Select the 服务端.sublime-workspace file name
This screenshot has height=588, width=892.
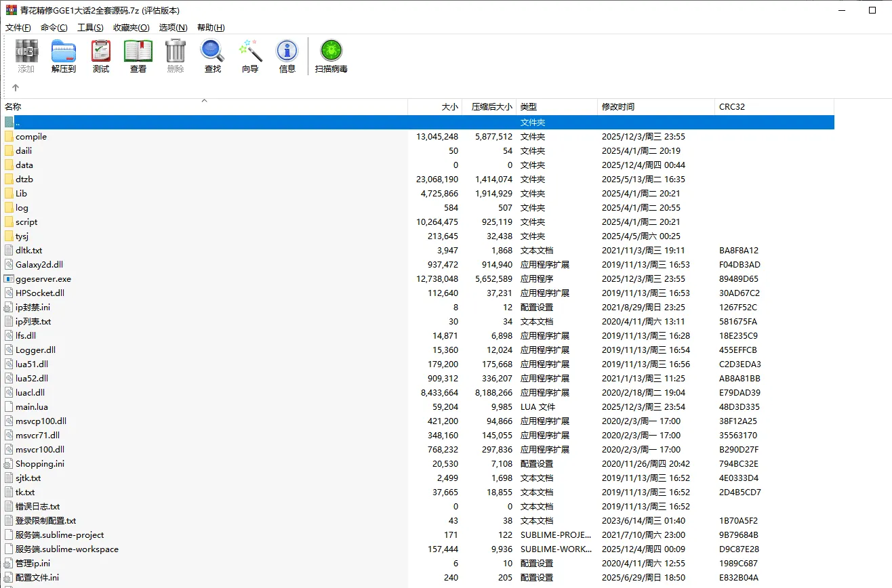[67, 549]
